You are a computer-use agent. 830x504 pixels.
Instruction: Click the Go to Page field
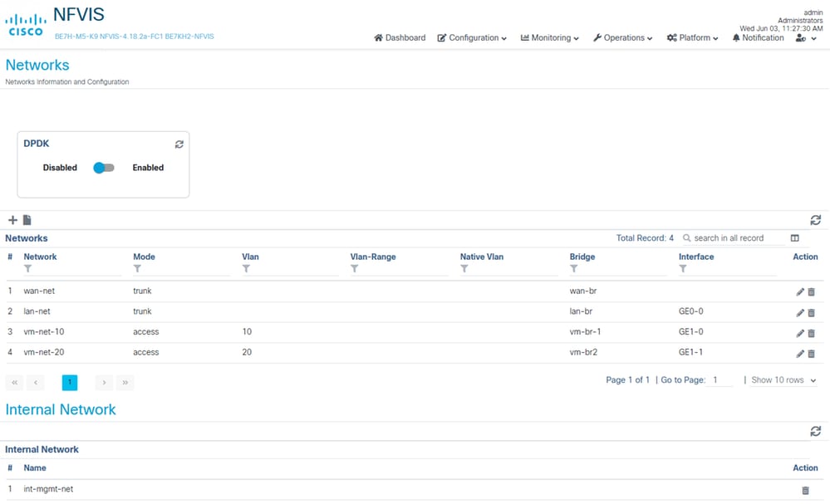click(721, 380)
